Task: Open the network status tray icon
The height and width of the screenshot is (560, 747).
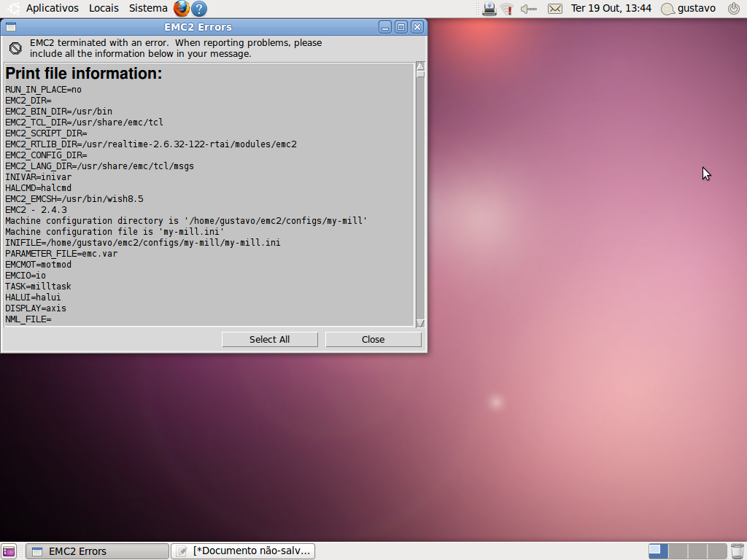Action: tap(506, 9)
